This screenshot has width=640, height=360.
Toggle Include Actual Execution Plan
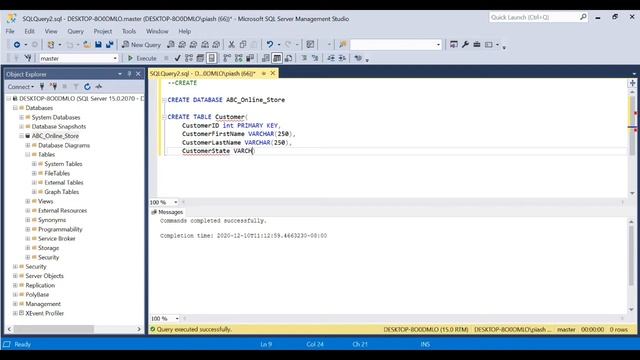(x=227, y=58)
